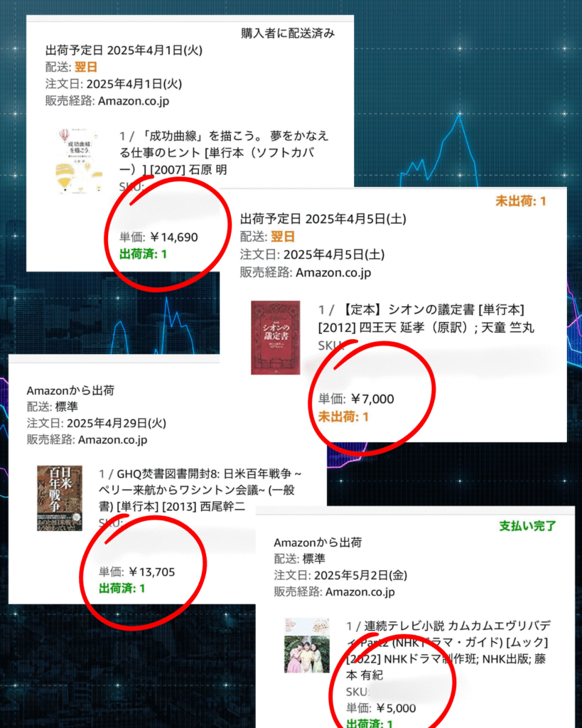The width and height of the screenshot is (582, 728).
Task: Open the GHQ焚書図書開封8 product title
Action: click(x=200, y=490)
